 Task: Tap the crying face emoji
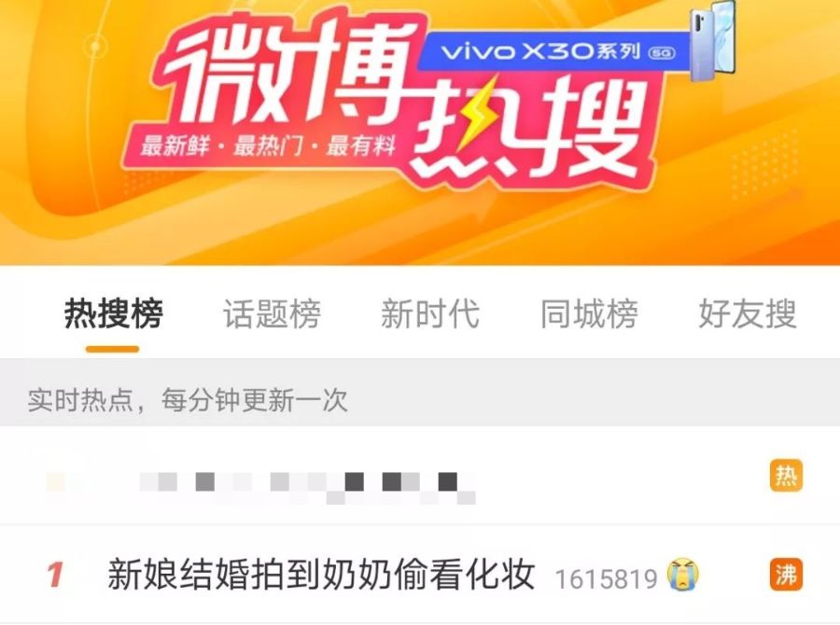pyautogui.click(x=683, y=575)
